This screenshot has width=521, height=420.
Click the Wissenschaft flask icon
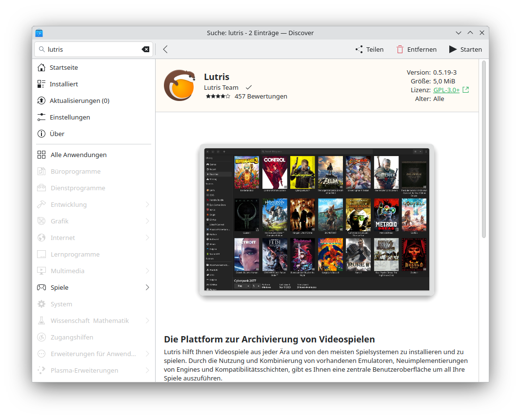point(41,320)
